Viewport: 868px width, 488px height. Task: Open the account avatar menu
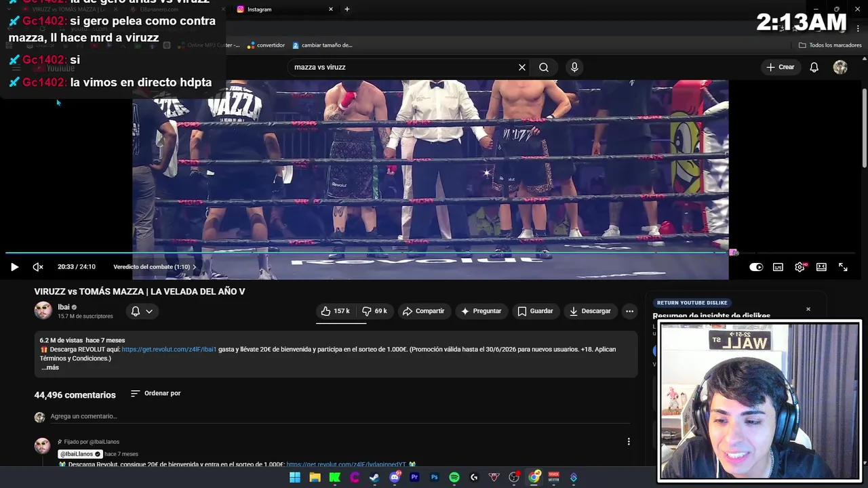click(840, 67)
